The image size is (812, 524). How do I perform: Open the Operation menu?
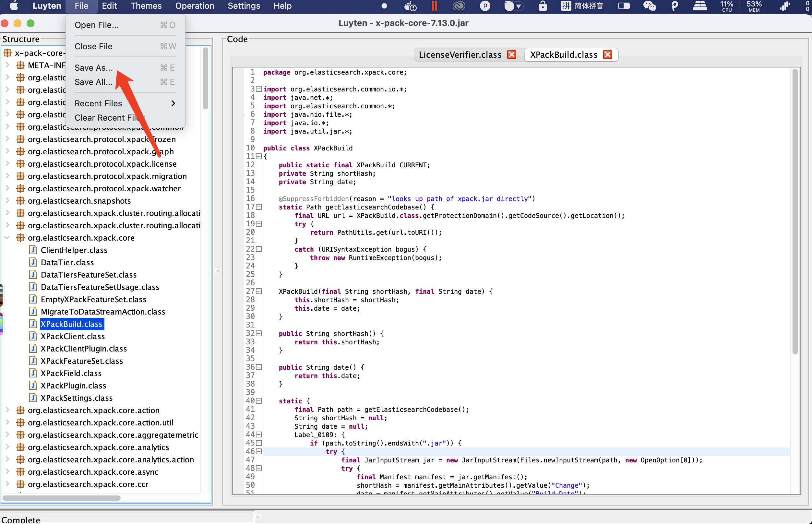click(x=195, y=6)
